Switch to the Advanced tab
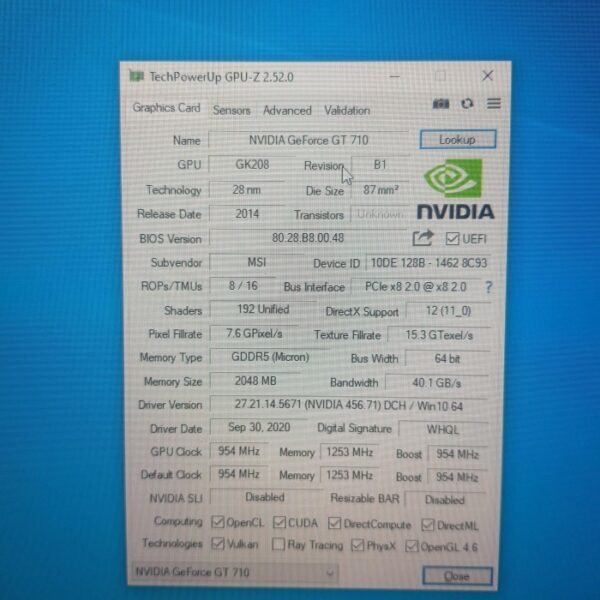 [x=287, y=111]
